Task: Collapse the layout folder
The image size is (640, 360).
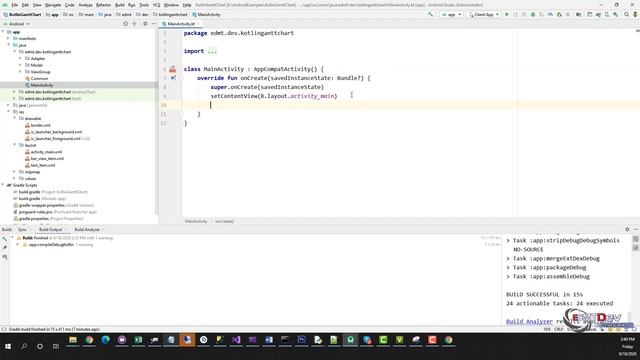Action: pos(15,145)
